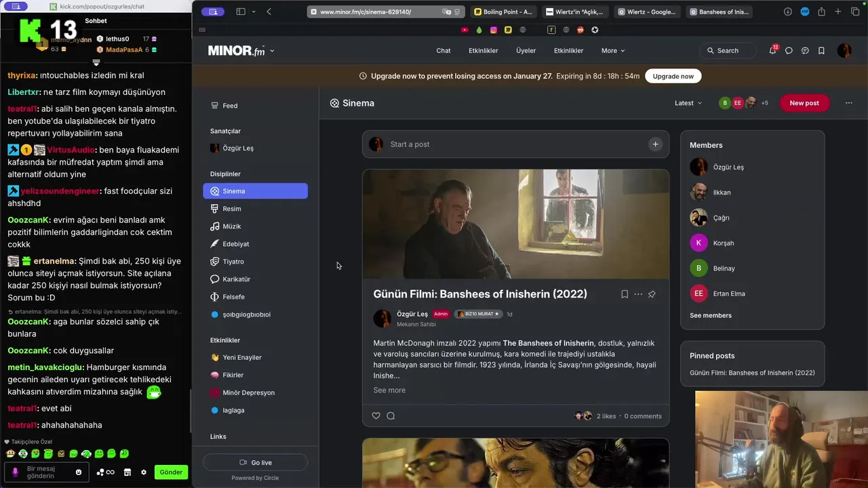Switch to Boiling Point browser tab
The image size is (868, 488).
point(503,12)
